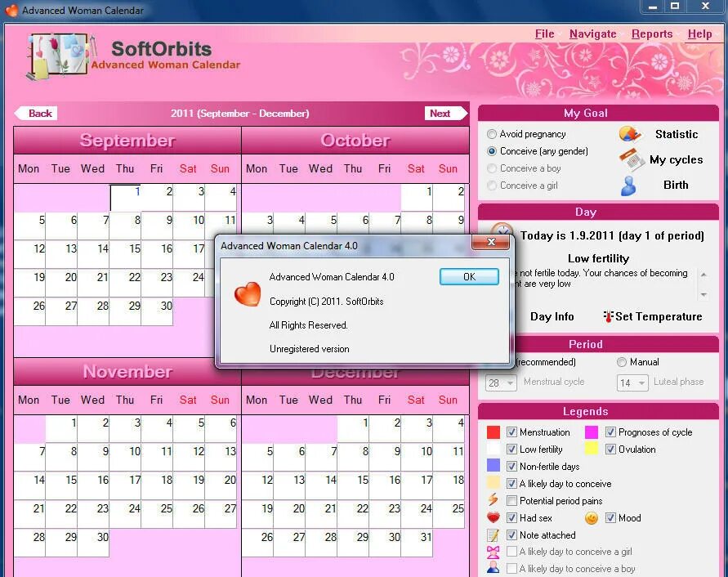Open the Help menu
The height and width of the screenshot is (577, 728).
pyautogui.click(x=699, y=34)
